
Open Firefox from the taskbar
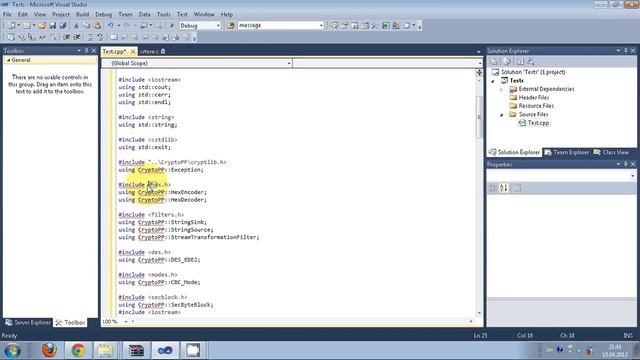[49, 350]
